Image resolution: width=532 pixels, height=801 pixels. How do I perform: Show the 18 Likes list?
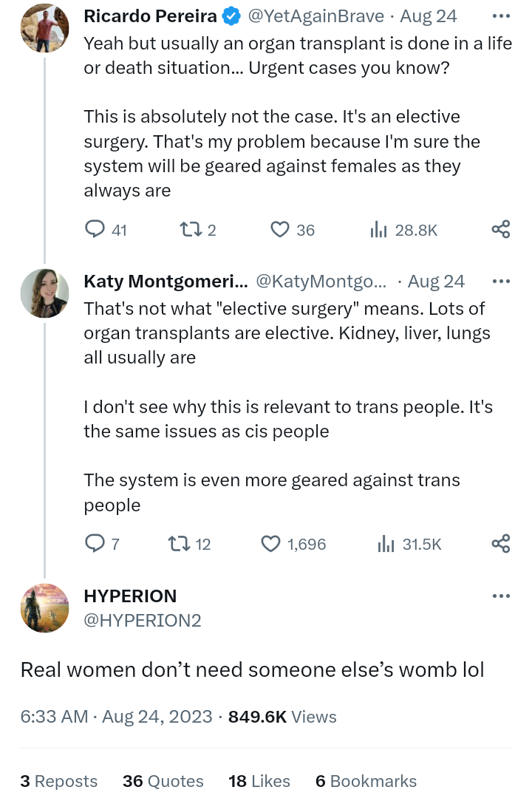click(259, 781)
